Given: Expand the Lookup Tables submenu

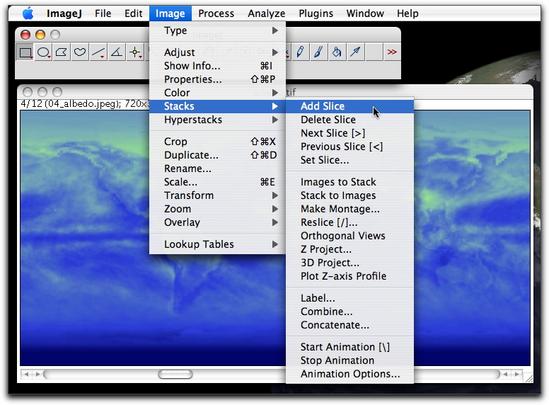Looking at the screenshot, I should [217, 244].
